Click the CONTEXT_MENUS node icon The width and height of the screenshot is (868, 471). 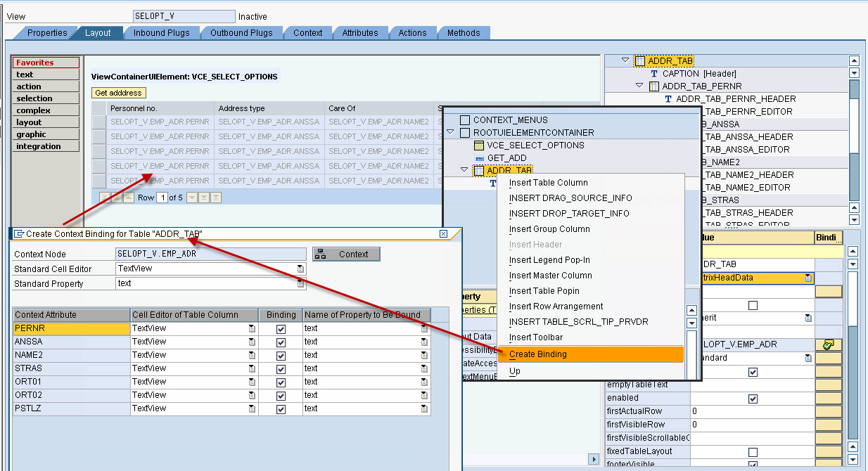tap(465, 120)
